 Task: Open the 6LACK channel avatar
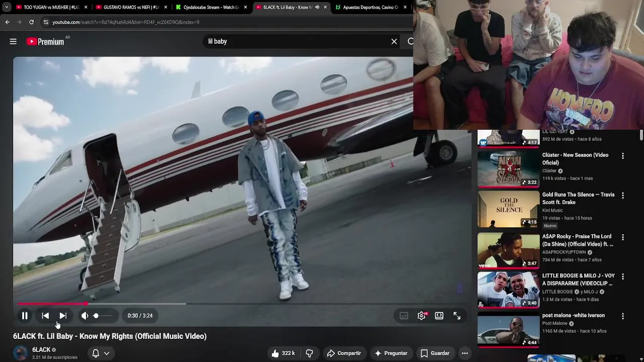click(x=21, y=353)
